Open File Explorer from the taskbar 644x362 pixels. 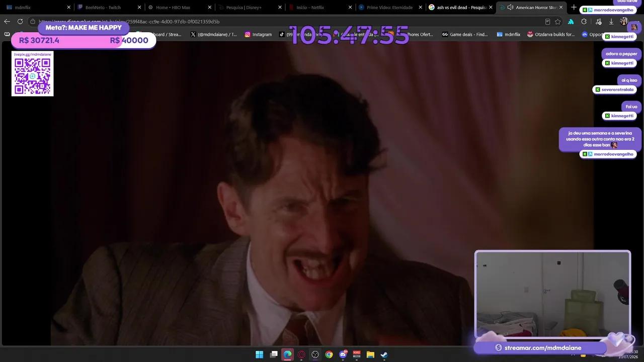click(370, 354)
